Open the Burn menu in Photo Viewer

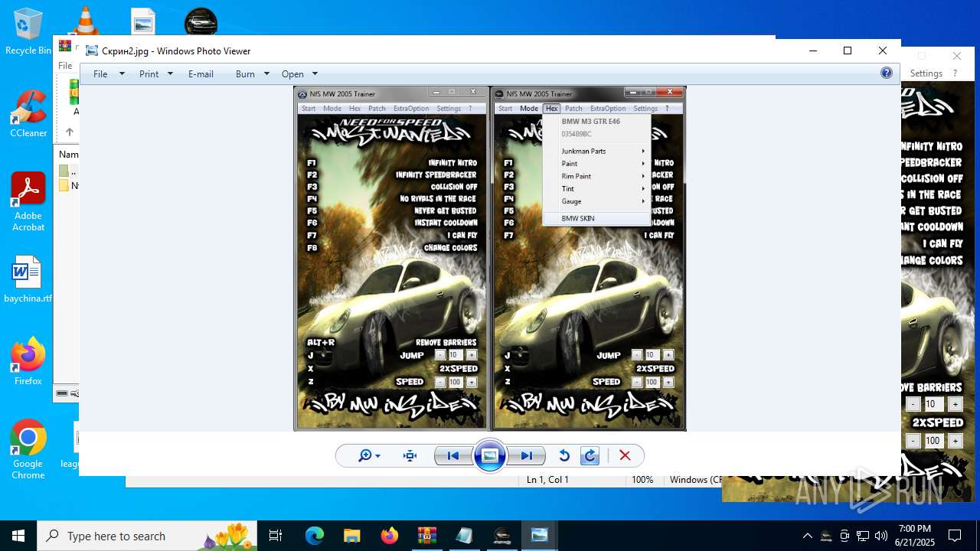coord(245,73)
